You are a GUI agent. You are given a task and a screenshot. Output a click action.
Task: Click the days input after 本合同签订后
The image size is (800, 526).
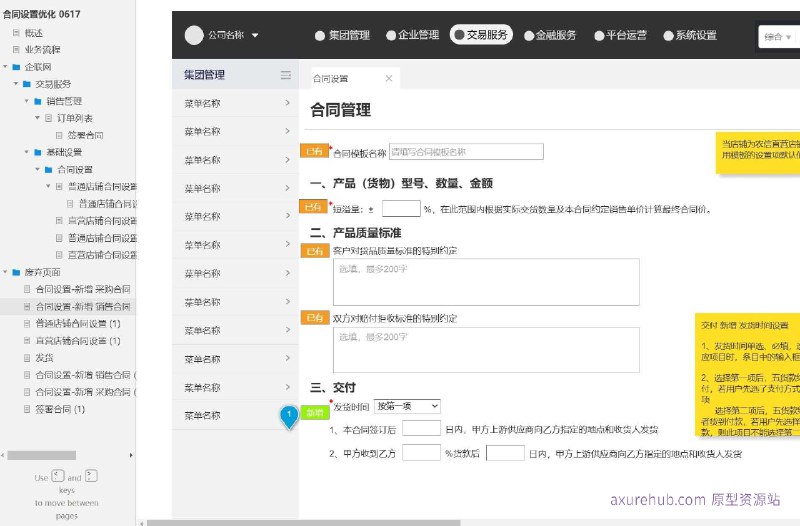coord(421,428)
